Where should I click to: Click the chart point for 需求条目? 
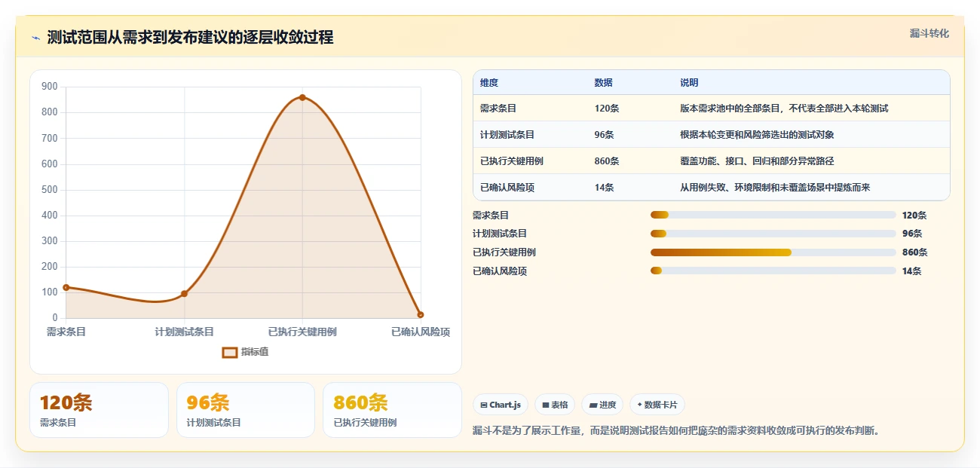66,287
